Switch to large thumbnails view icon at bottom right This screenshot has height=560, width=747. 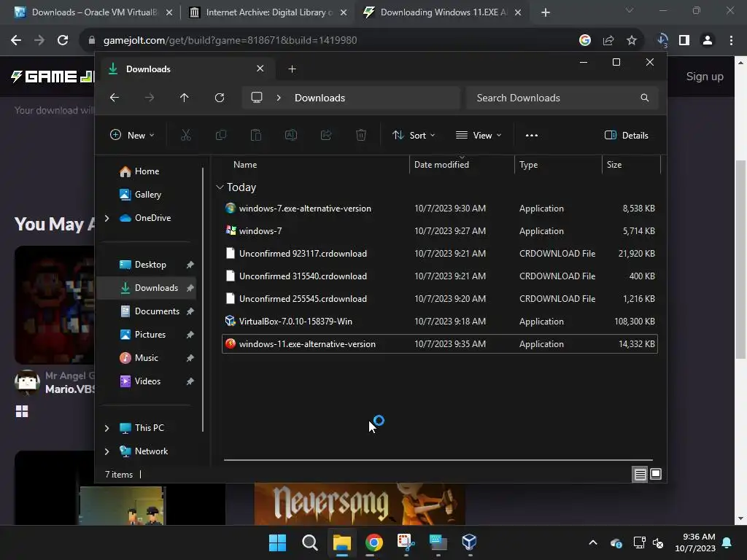click(x=656, y=474)
